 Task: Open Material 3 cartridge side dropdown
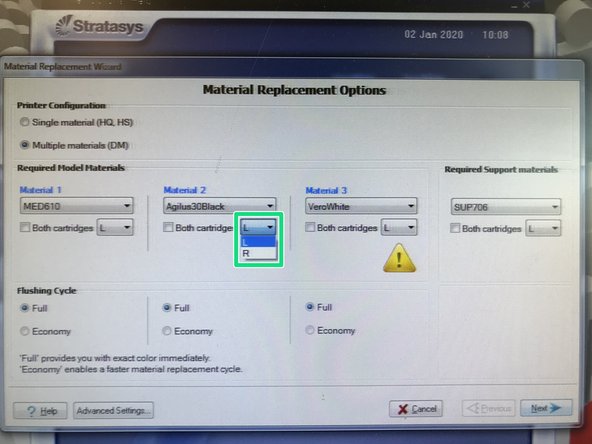399,228
